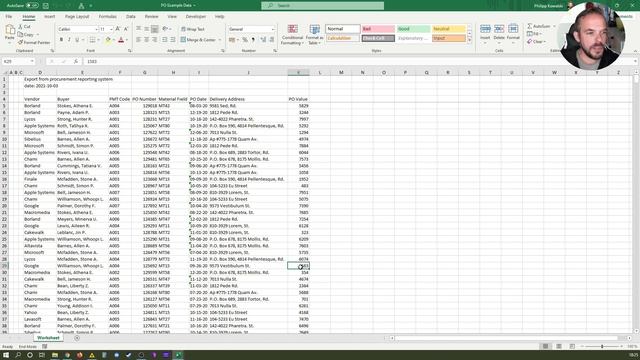Switch to the Formulas tab
640x360 pixels.
(x=107, y=16)
